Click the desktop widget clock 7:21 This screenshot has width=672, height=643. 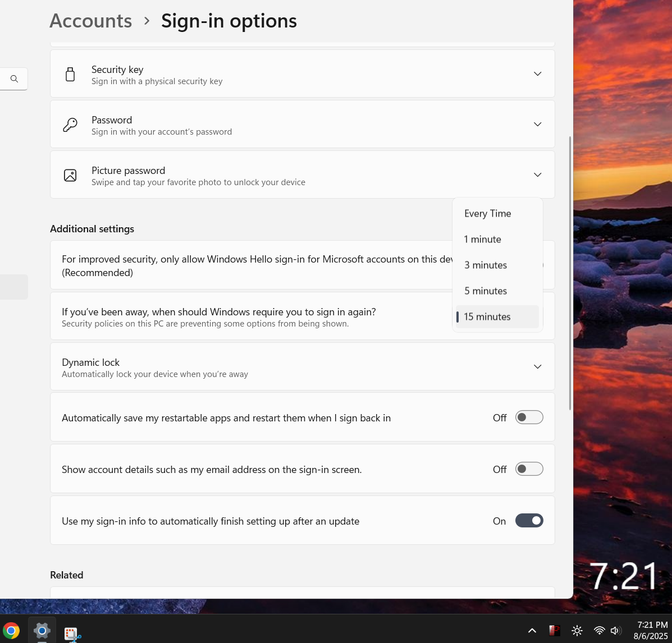point(624,577)
